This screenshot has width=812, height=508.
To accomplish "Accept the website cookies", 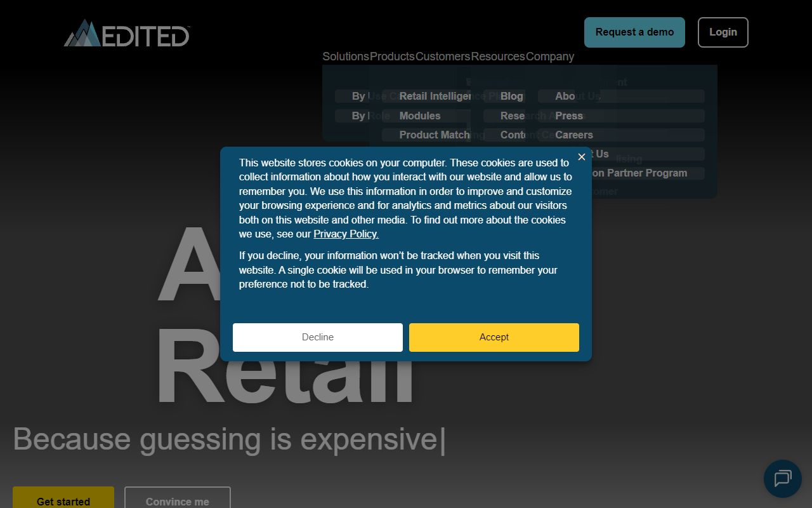I will pyautogui.click(x=494, y=337).
